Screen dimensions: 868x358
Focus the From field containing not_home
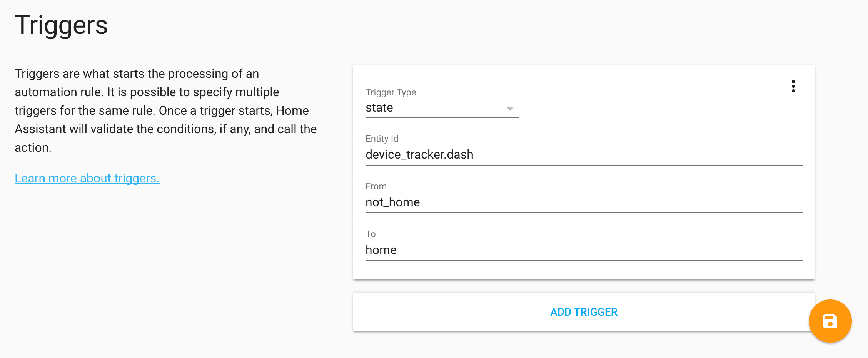coord(583,202)
